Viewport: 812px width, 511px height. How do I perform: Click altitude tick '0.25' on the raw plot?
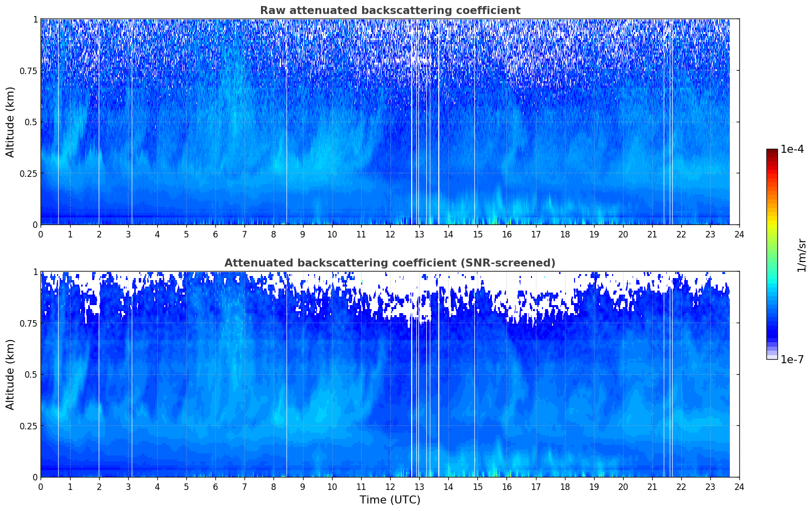29,173
